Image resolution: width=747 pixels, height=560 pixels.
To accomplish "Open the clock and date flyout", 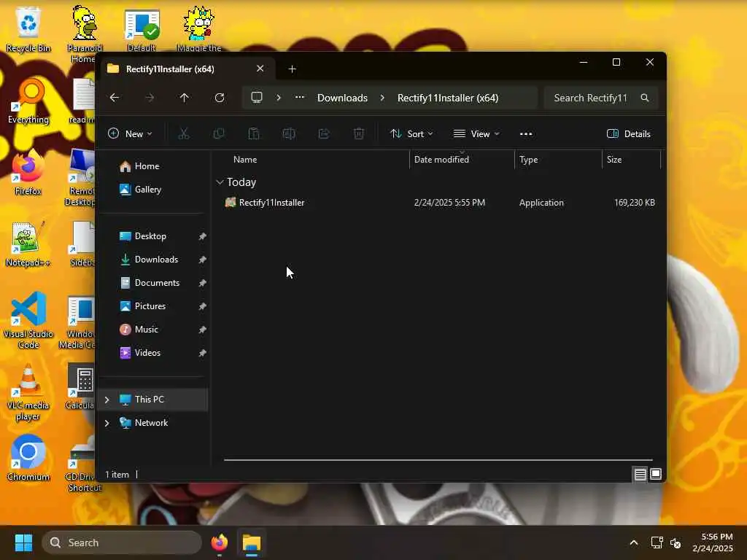I will [713, 542].
